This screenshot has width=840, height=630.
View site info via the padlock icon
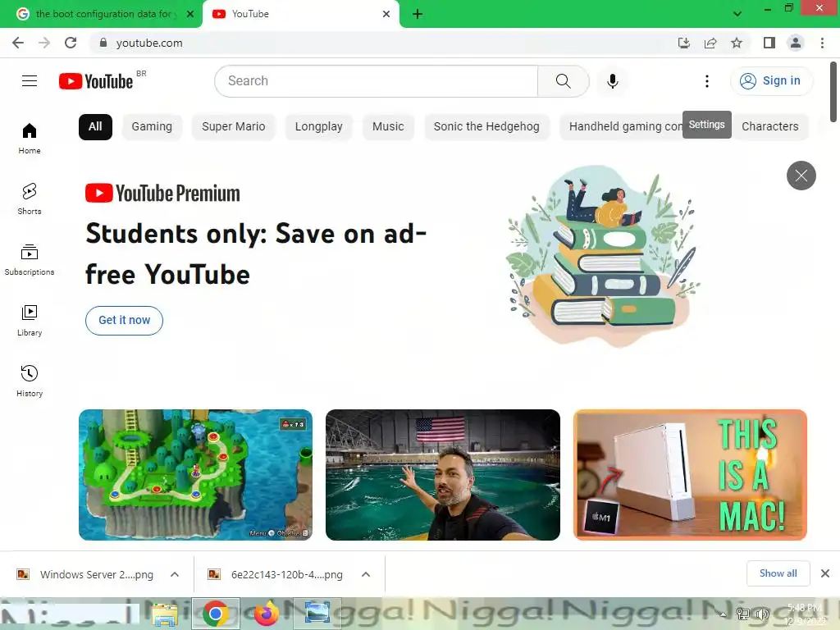click(103, 43)
